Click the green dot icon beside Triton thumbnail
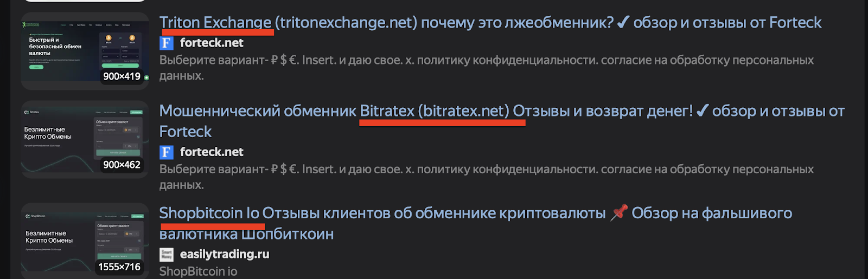The width and height of the screenshot is (868, 279). click(x=146, y=77)
